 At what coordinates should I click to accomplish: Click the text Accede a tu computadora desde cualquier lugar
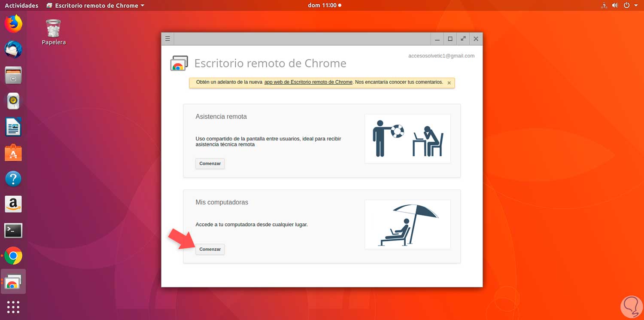coord(252,224)
